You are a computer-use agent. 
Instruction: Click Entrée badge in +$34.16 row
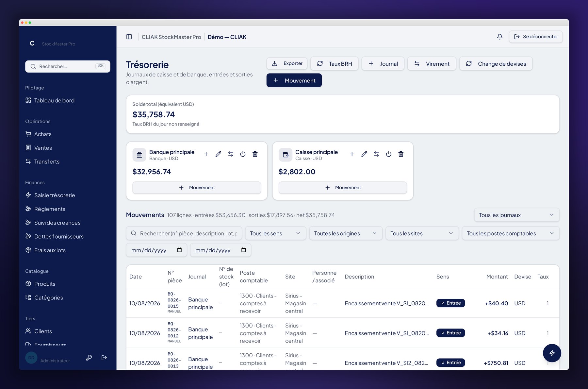pos(450,333)
